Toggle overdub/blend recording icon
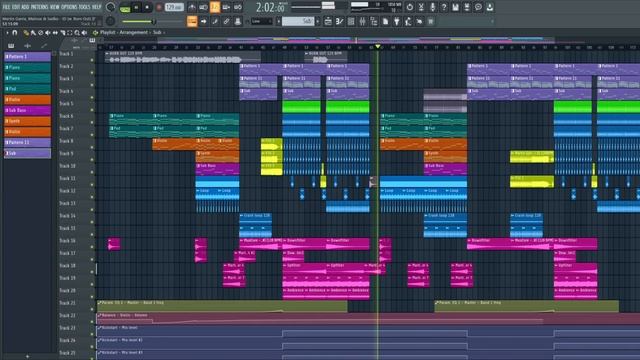This screenshot has width=640, height=360. [226, 7]
